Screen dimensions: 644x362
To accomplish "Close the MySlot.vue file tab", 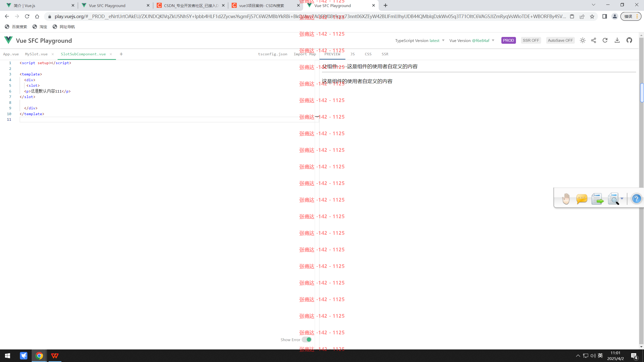I will [53, 54].
